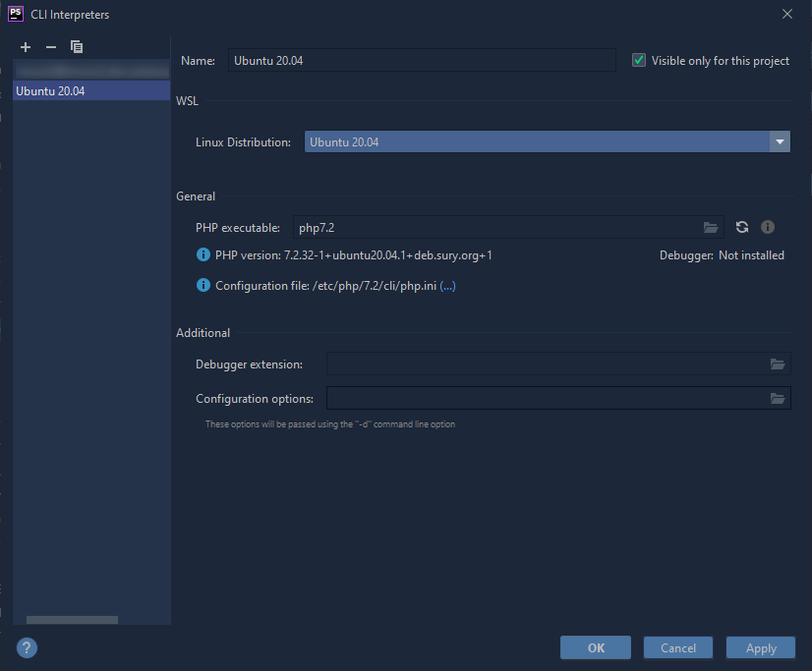Click the interpreter list horizontal scrollbar
Image resolution: width=812 pixels, height=671 pixels.
(x=72, y=620)
